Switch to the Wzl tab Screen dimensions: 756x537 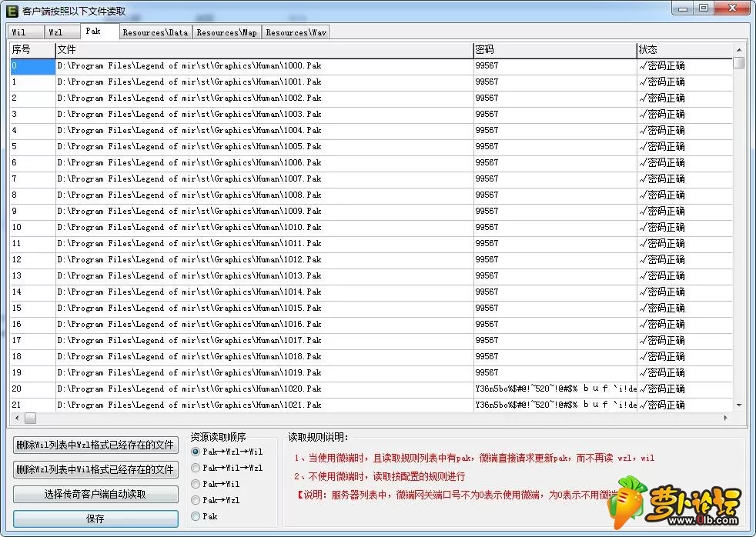[62, 32]
